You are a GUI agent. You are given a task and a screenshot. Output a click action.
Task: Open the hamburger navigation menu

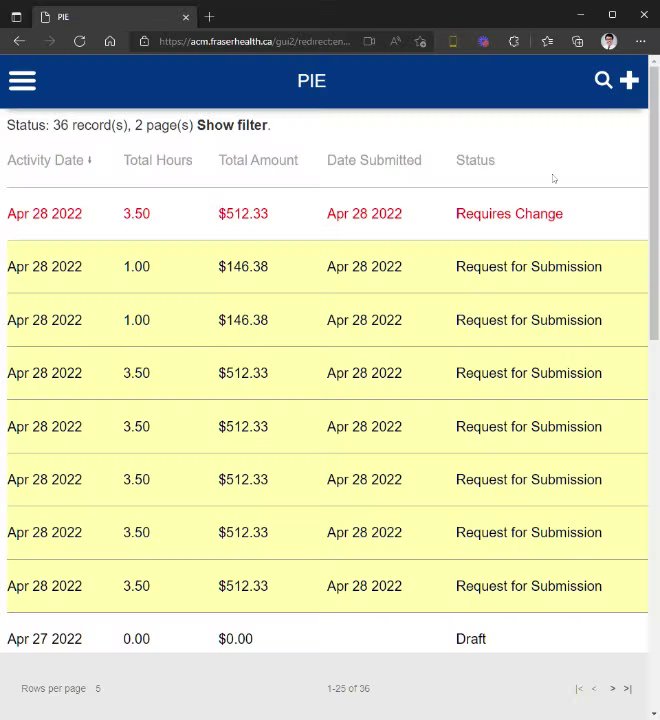coord(22,81)
